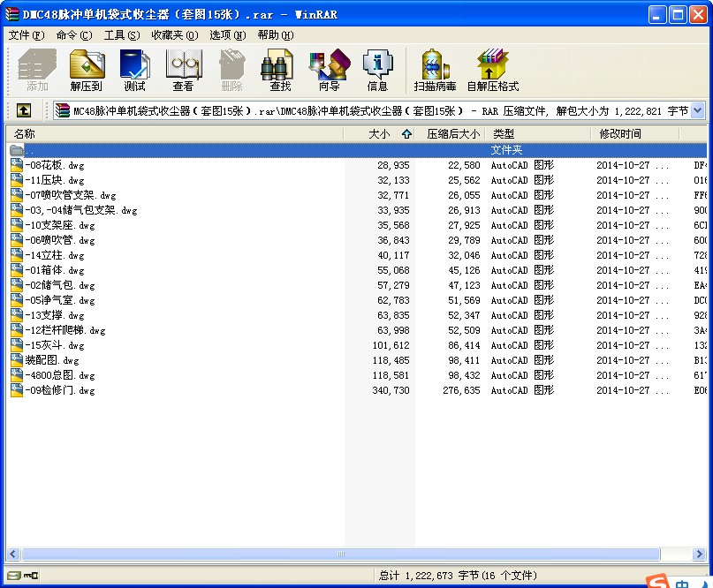Select file -07喷吹管支架.dwg
Screen dimensions: 713x588
(71, 195)
